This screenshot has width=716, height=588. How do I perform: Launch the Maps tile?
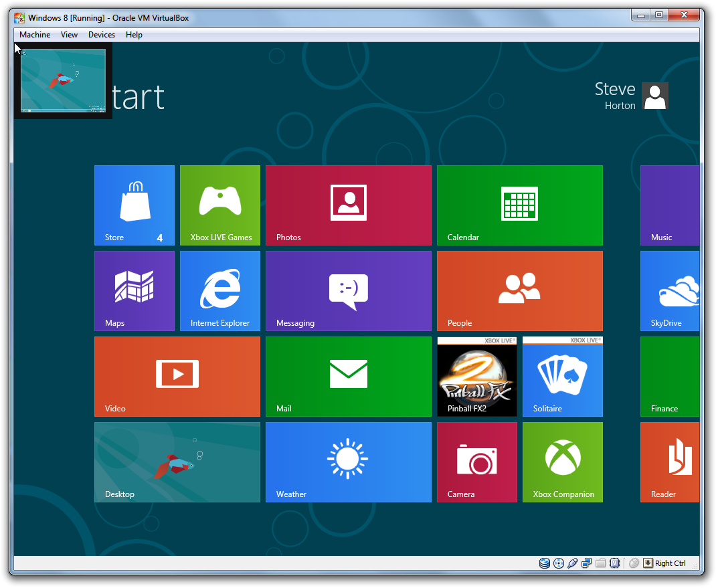[135, 291]
